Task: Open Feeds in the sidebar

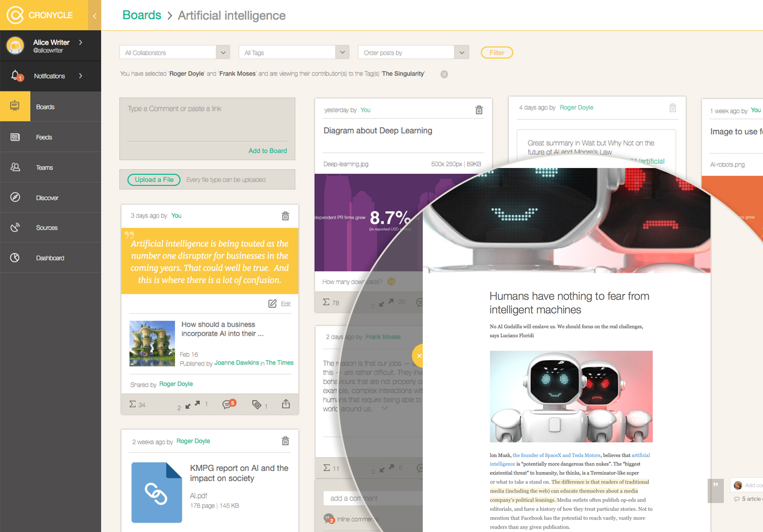Action: tap(50, 137)
